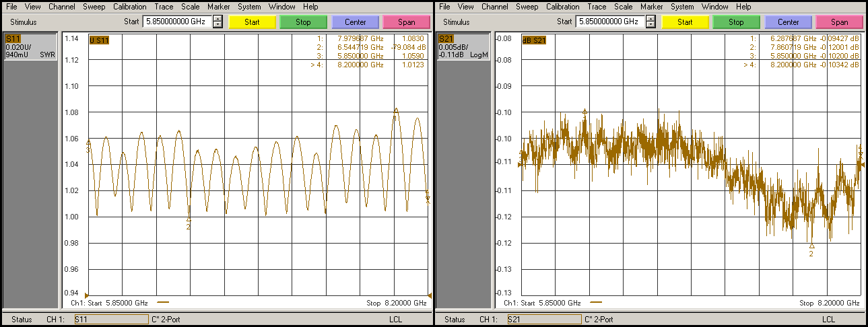Open System menu in right window
868x327 pixels.
click(682, 7)
